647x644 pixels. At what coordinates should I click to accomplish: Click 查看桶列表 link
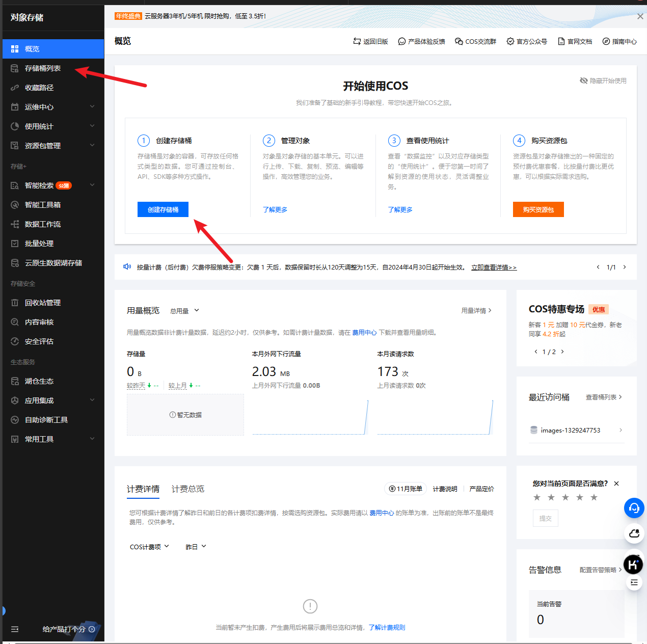604,397
